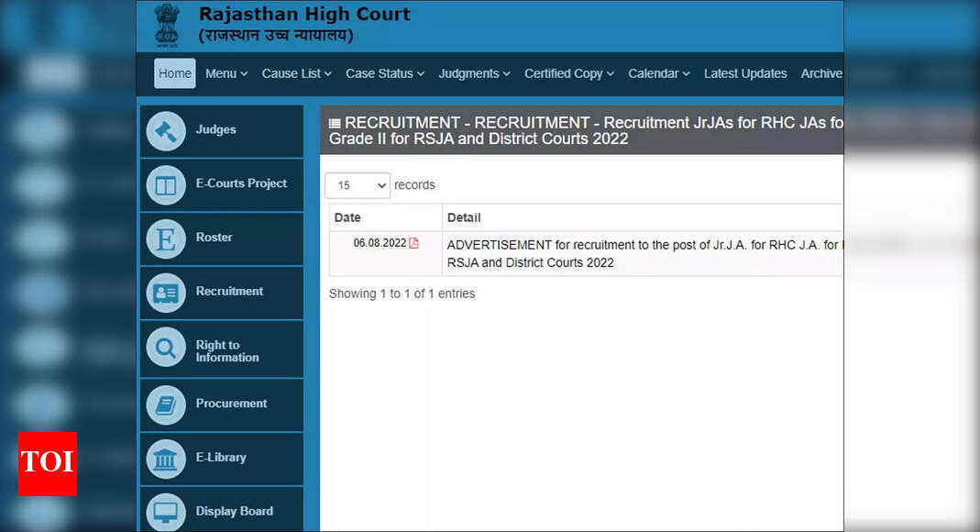
Task: Select the Roster 'E' icon
Action: click(x=166, y=238)
